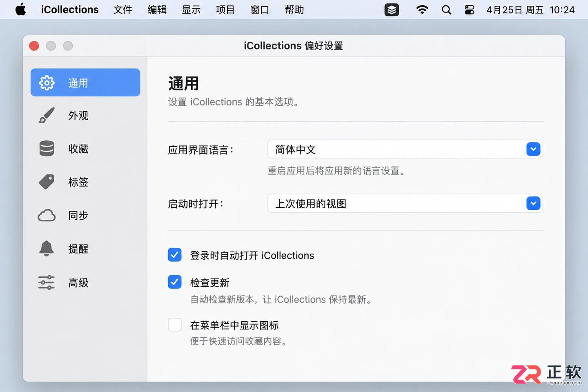Open the Apple menu
The width and height of the screenshot is (588, 392).
point(20,9)
